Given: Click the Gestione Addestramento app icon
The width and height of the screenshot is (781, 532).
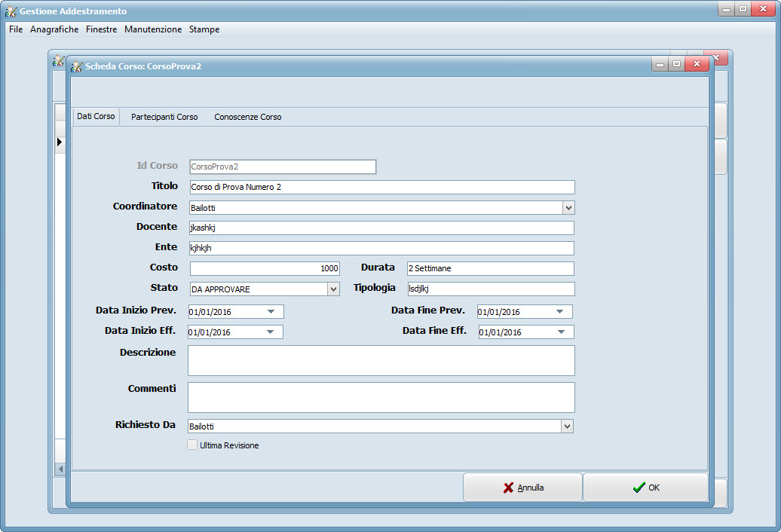Looking at the screenshot, I should click(x=11, y=11).
